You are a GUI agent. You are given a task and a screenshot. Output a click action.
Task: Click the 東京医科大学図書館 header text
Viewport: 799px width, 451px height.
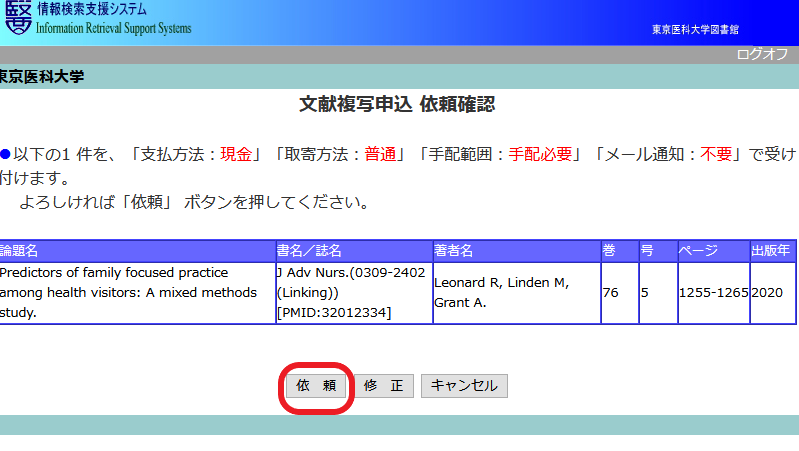coord(695,30)
